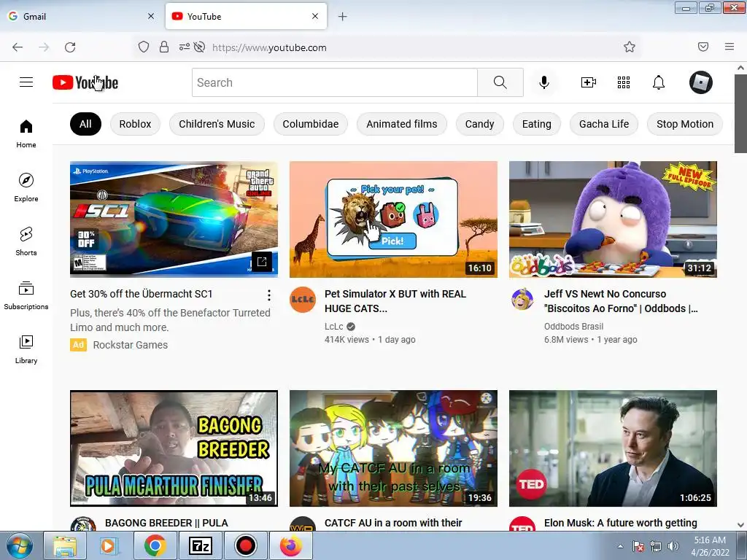Open Google Chrome from the taskbar
Viewport: 747px width, 560px height.
click(x=155, y=545)
